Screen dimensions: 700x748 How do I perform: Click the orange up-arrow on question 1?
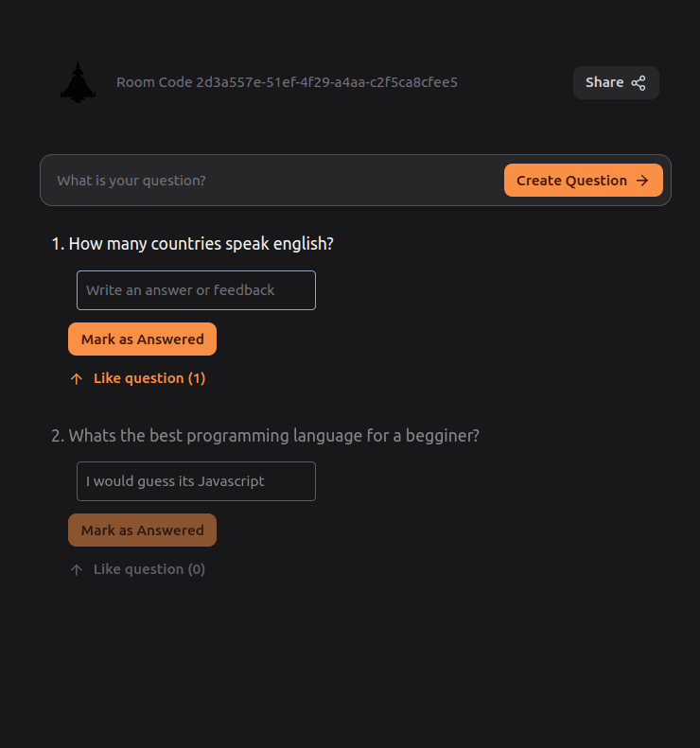[x=77, y=378]
